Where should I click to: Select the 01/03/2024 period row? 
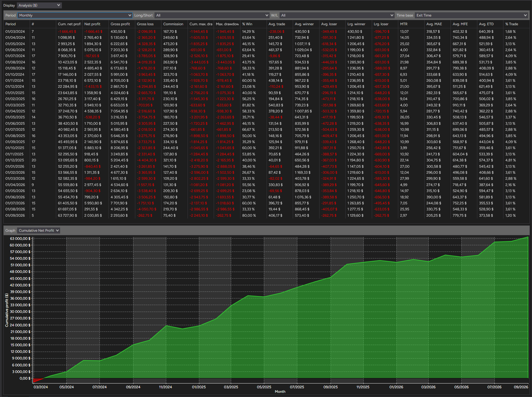point(267,32)
